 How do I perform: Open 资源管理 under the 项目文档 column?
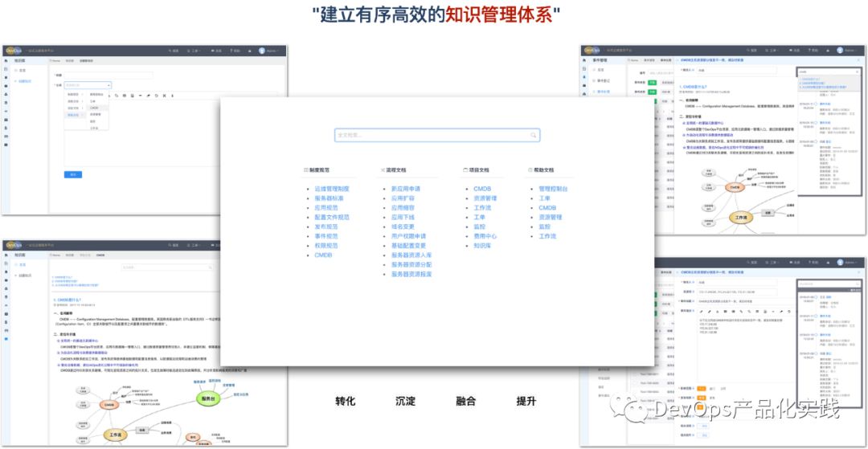[x=485, y=198]
